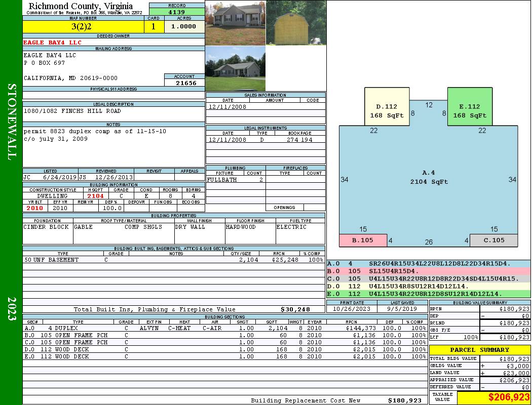
Task: Open the house photo in the second row
Action: click(235, 69)
